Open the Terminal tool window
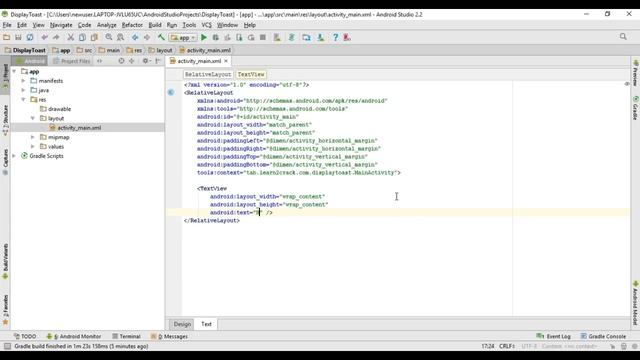Viewport: 640px width, 360px height. point(127,336)
